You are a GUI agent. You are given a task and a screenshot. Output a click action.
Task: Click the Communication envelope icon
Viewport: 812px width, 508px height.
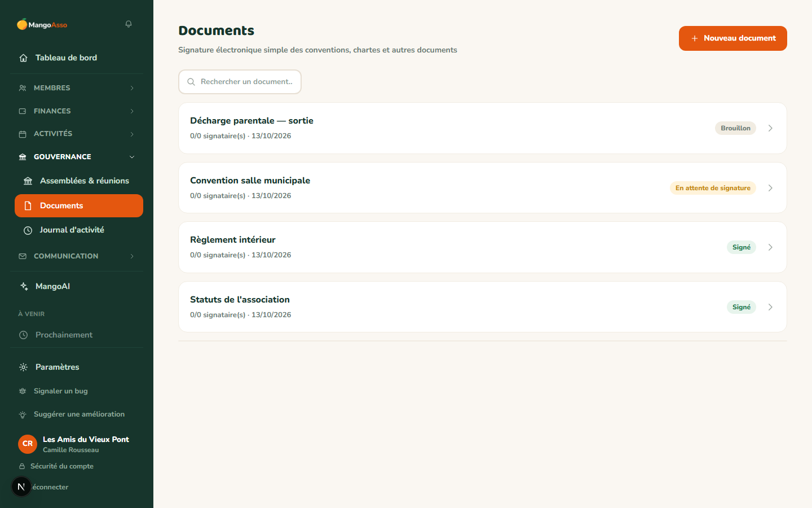23,256
